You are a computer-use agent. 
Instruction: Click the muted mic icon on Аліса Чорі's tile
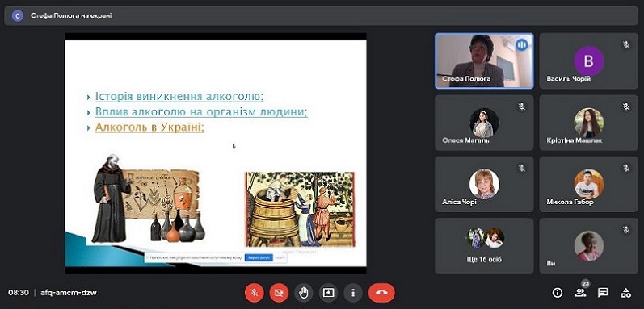522,168
